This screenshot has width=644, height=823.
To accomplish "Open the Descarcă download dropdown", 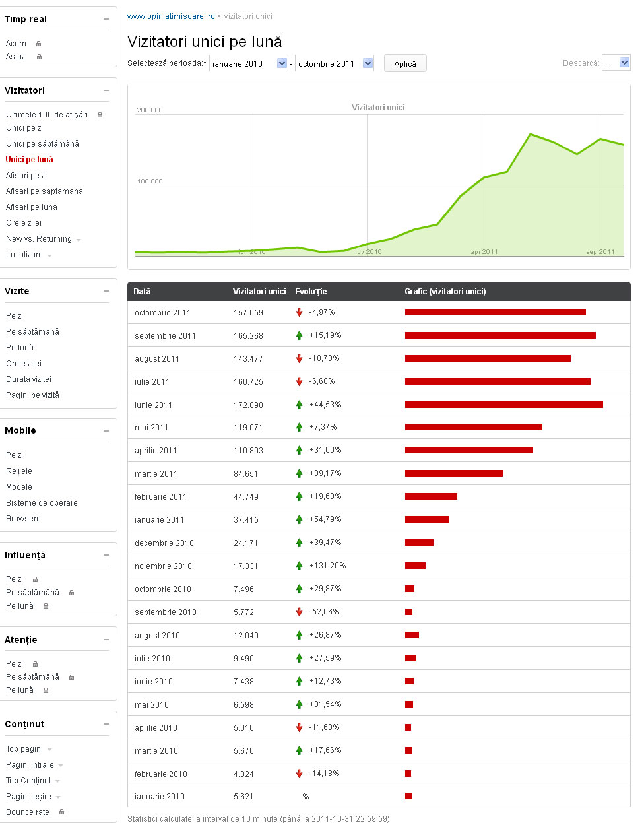I will [616, 63].
